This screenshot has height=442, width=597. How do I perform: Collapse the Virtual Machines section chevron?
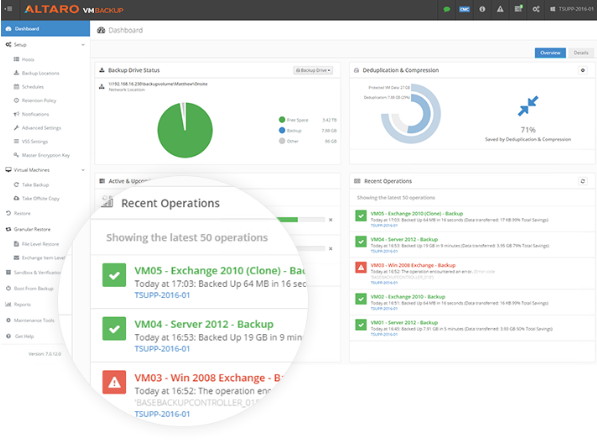click(x=83, y=170)
